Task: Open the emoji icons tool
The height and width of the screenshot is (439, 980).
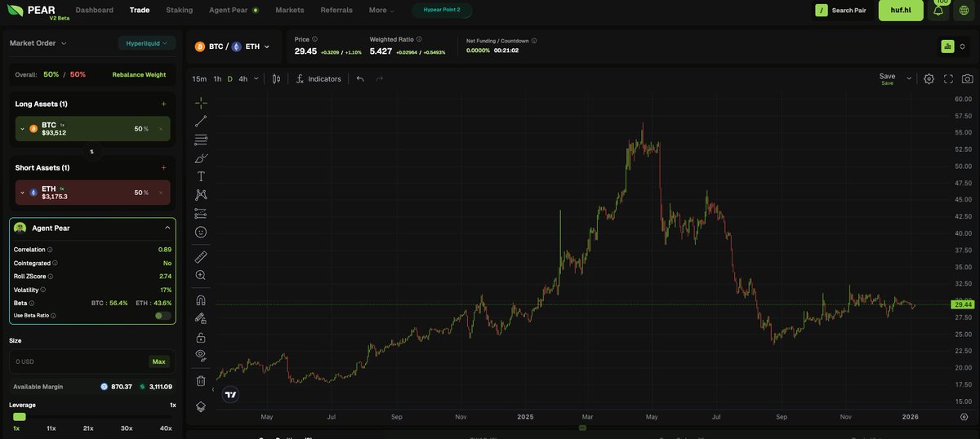Action: pyautogui.click(x=201, y=232)
